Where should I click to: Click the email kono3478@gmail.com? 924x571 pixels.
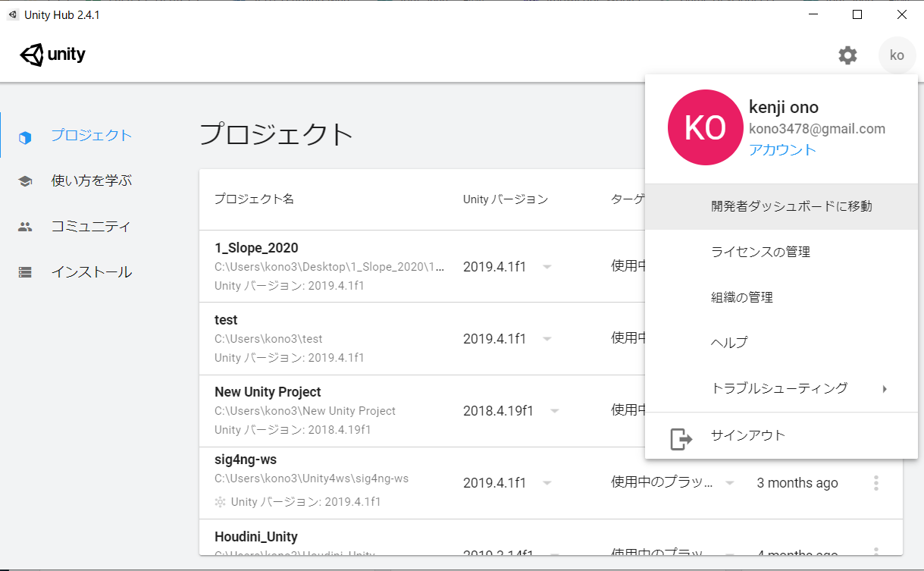[817, 129]
